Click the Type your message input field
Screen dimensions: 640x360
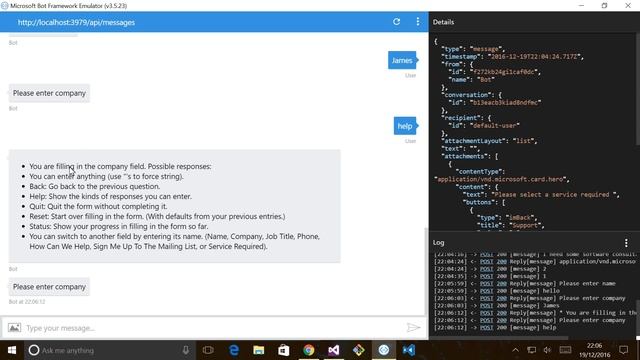[x=214, y=328]
